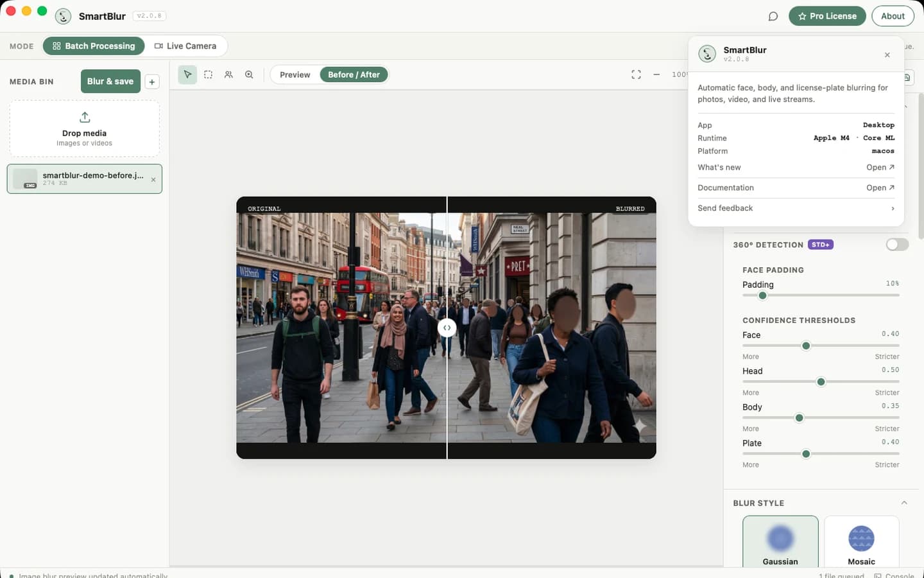
Task: Click the Console icon in status bar
Action: click(x=878, y=575)
